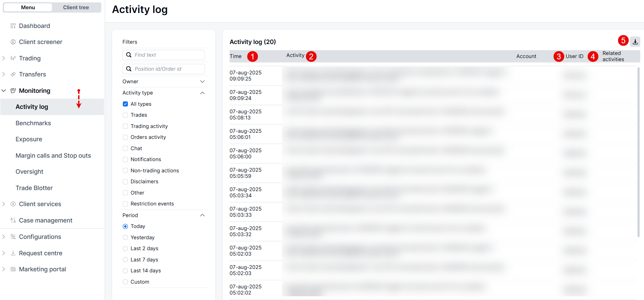Viewport: 644px width, 300px height.
Task: Enable the Trades activity type checkbox
Action: pos(125,115)
